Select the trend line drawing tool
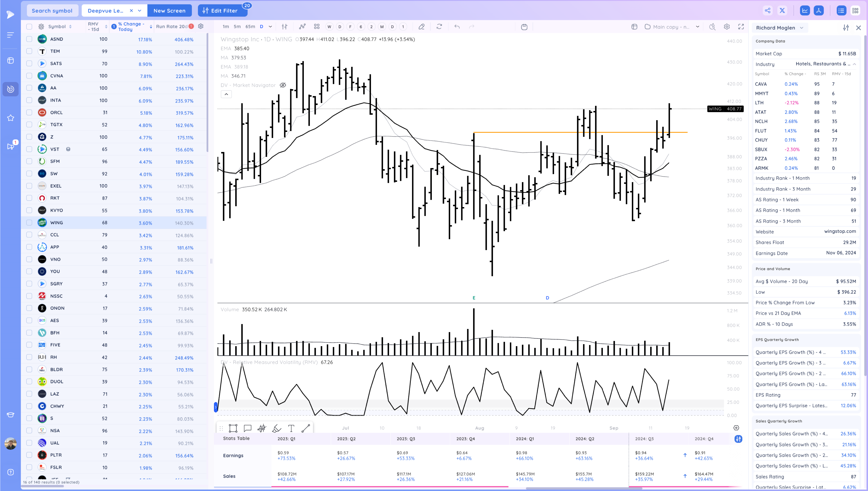This screenshot has height=491, width=868. (306, 428)
